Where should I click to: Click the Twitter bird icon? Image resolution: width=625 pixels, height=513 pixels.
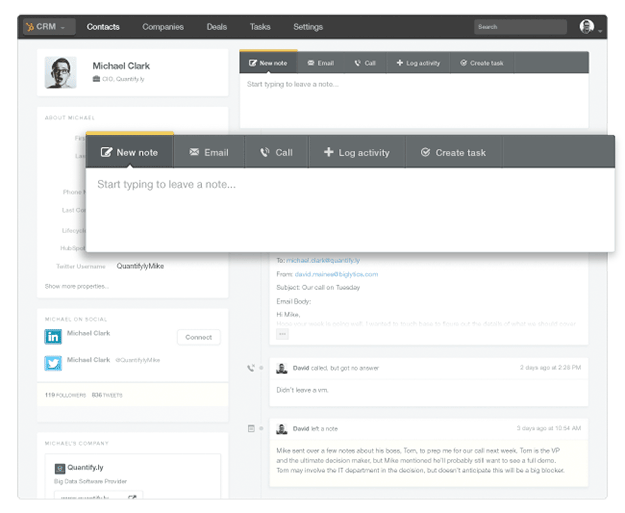(53, 363)
